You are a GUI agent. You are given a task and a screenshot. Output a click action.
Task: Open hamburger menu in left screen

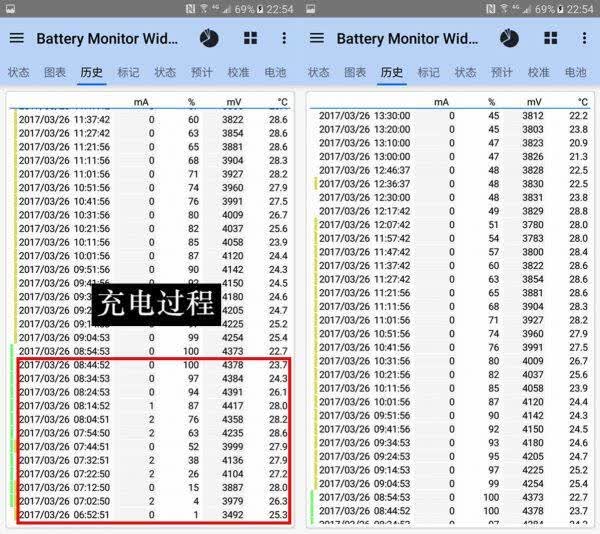(16, 38)
